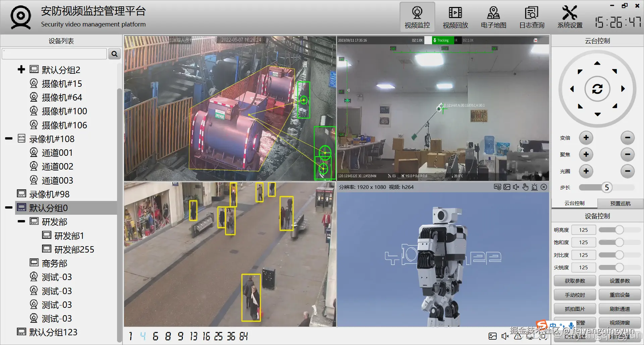Adjust the 步长 step slider
Viewport: 644px width, 345px height.
607,187
